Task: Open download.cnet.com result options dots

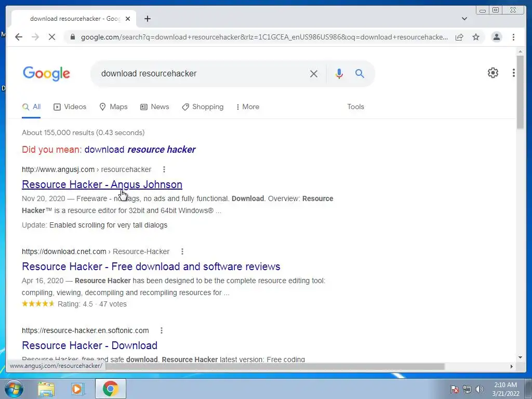Action: 182,251
